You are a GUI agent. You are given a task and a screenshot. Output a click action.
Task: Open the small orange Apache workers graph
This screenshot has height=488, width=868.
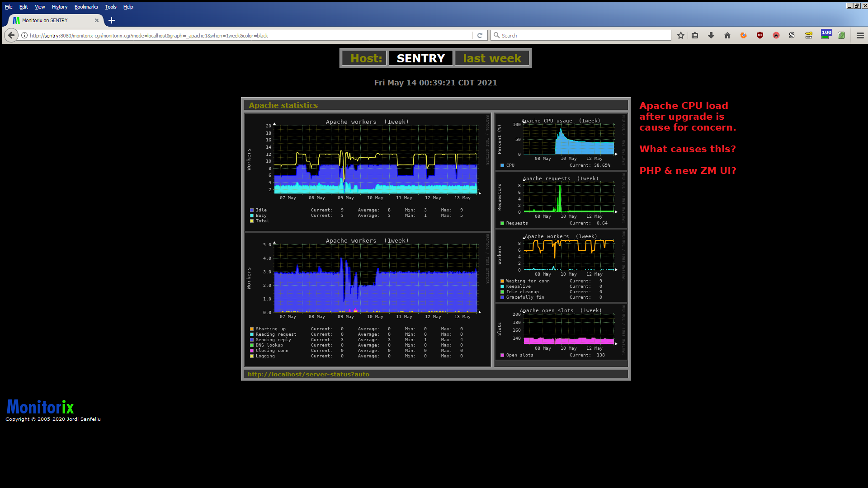pyautogui.click(x=561, y=265)
